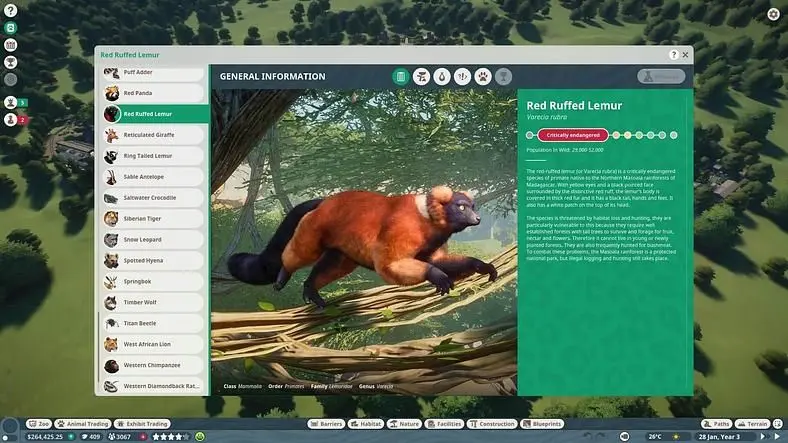Open the exclamation-question tab icon in Zoopedia

pos(462,76)
